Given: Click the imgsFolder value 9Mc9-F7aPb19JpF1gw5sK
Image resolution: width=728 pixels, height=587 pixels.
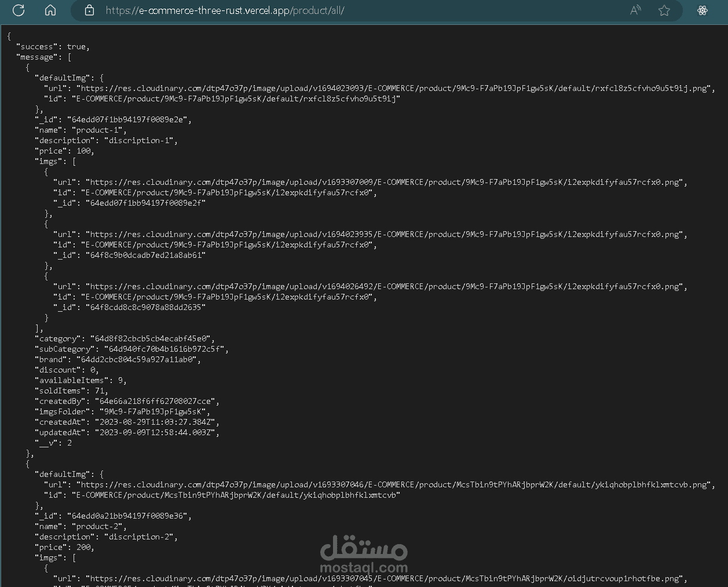Looking at the screenshot, I should tap(153, 411).
